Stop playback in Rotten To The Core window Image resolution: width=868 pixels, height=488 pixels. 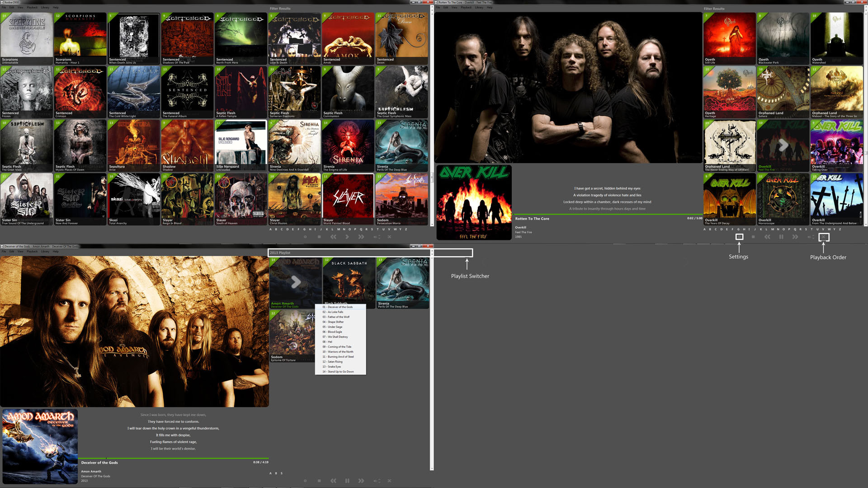[753, 237]
